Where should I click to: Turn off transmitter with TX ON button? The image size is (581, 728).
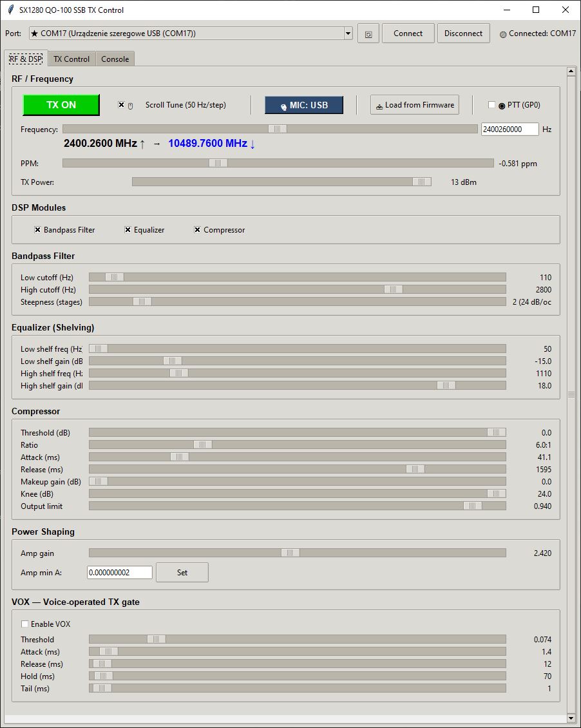(61, 105)
